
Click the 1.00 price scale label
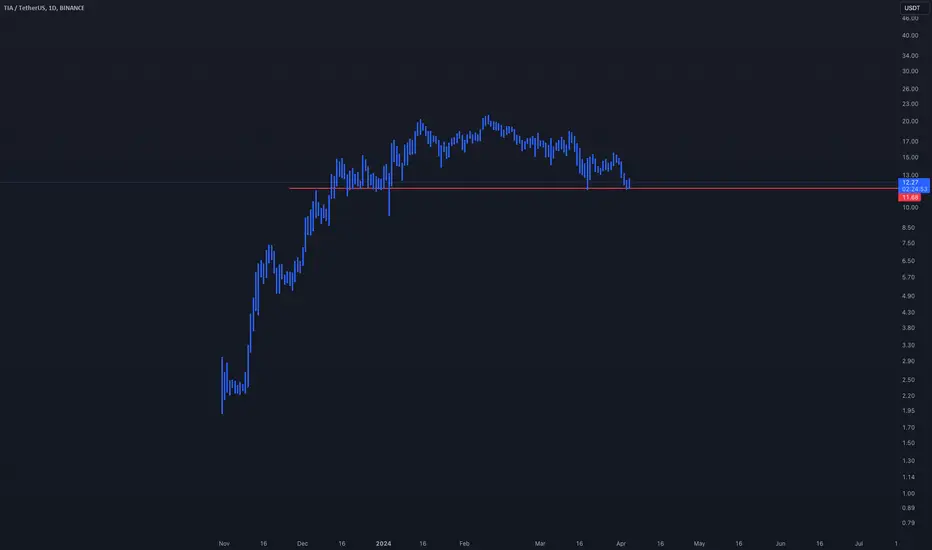point(908,494)
